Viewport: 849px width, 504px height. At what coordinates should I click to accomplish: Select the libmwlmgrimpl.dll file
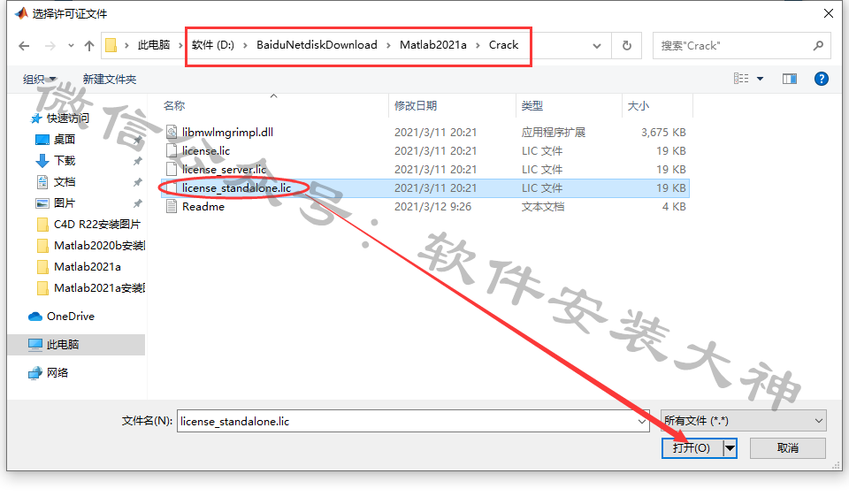(x=227, y=132)
